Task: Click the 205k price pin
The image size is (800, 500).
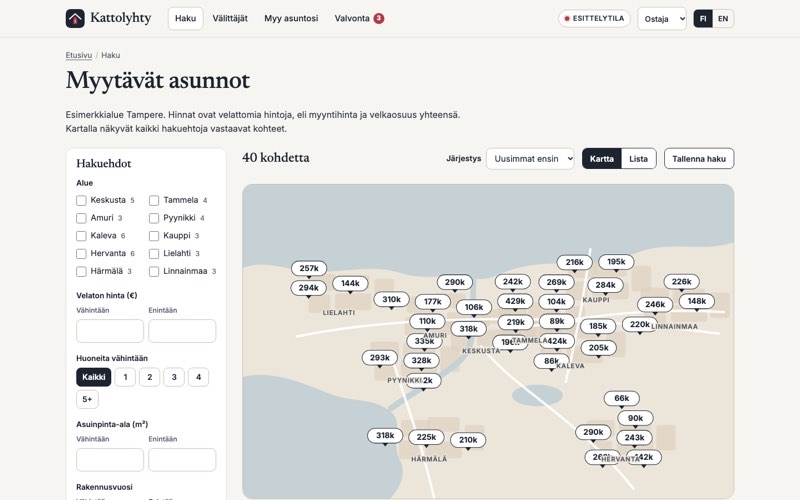Action: 598,347
